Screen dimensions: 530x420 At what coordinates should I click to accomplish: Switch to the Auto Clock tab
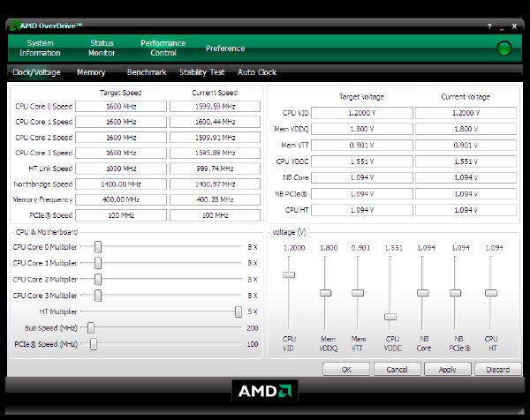click(257, 72)
